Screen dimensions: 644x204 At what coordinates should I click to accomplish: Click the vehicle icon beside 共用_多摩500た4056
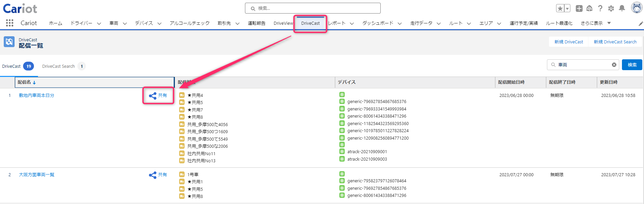click(182, 124)
